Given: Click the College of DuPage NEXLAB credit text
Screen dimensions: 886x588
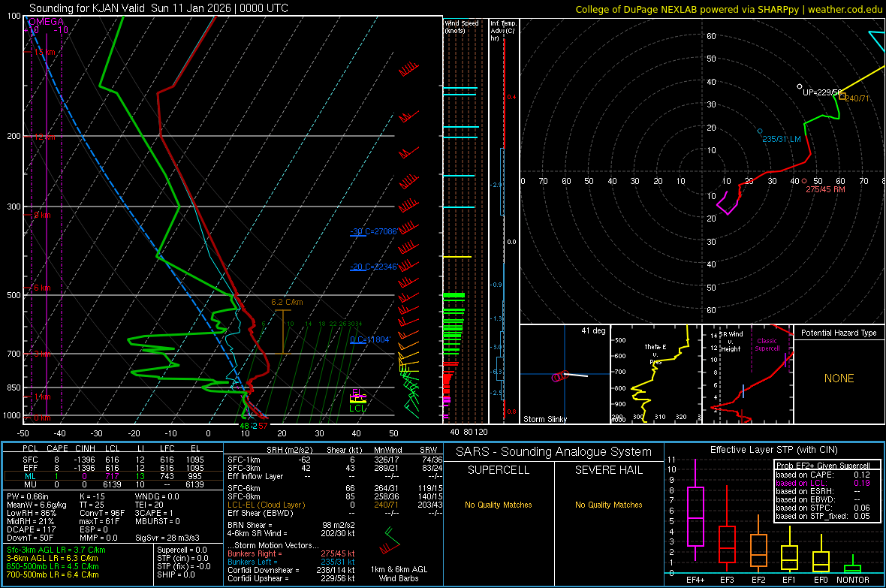Looking at the screenshot, I should [728, 9].
